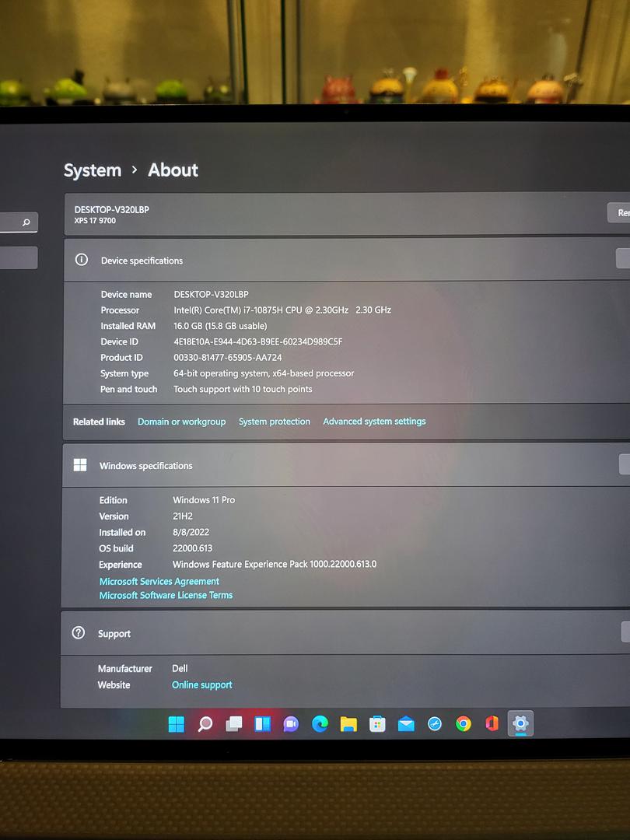630x840 pixels.
Task: Click Touch support with 10 touch points
Action: click(x=243, y=389)
